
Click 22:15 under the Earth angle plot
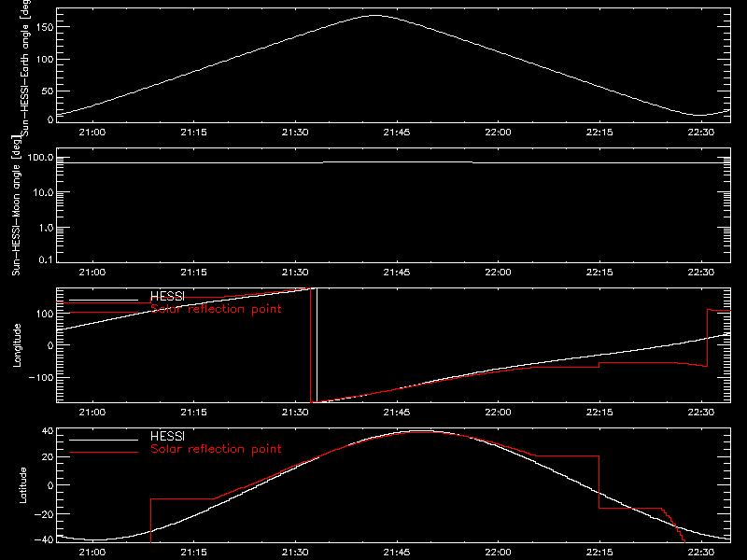599,133
